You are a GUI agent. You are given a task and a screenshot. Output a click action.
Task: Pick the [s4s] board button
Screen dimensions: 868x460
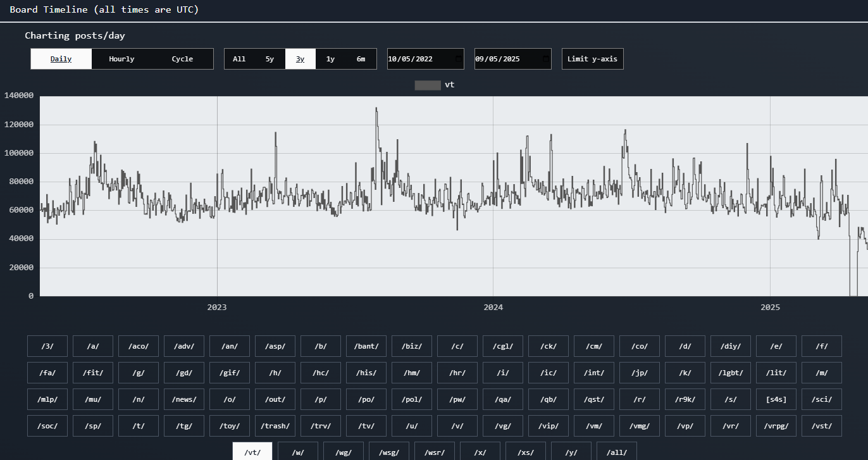pyautogui.click(x=776, y=399)
